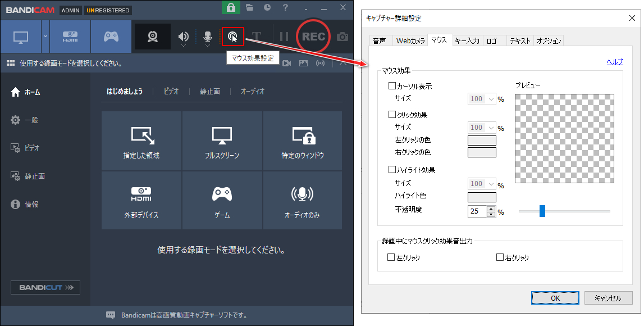This screenshot has width=644, height=326.
Task: Choose ゲーム recording tile
Action: tap(222, 201)
